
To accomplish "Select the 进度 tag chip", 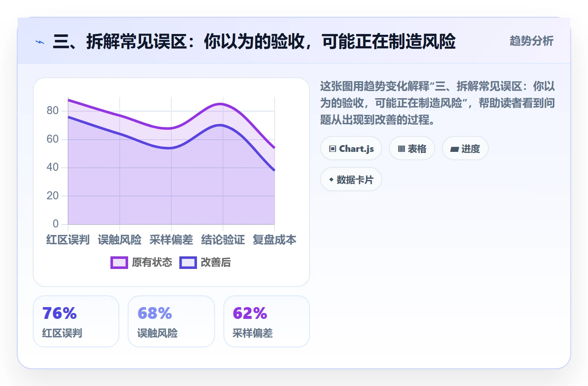I will pyautogui.click(x=465, y=149).
